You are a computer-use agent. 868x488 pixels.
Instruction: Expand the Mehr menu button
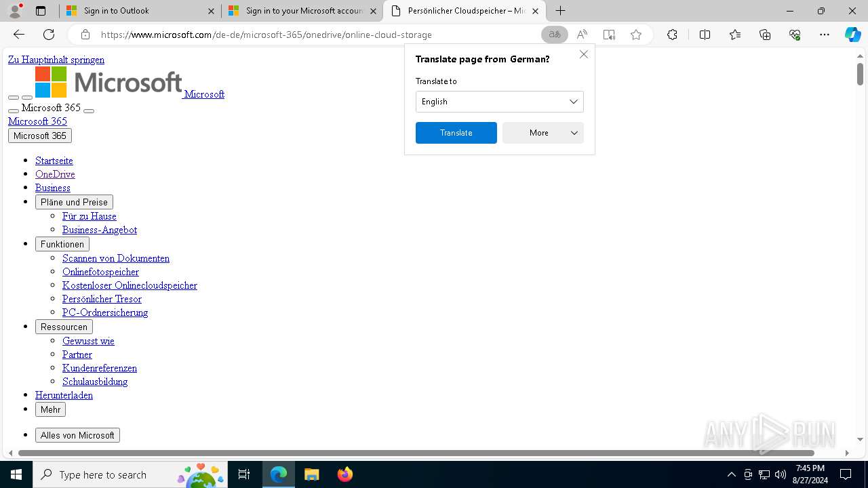click(x=50, y=409)
